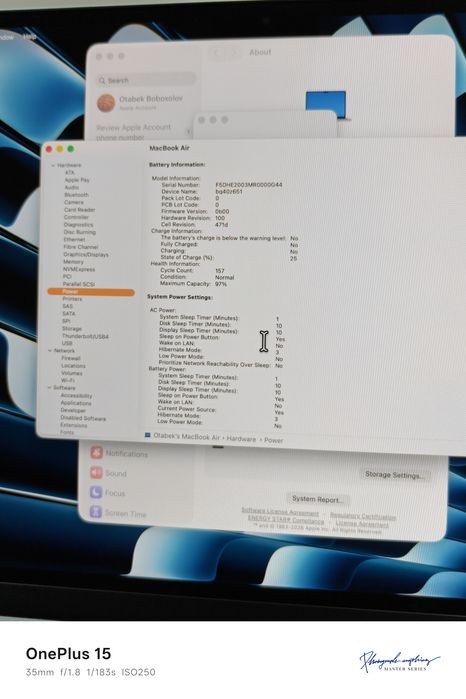Click the MacBook image in About pane
The image size is (466, 699).
[326, 105]
